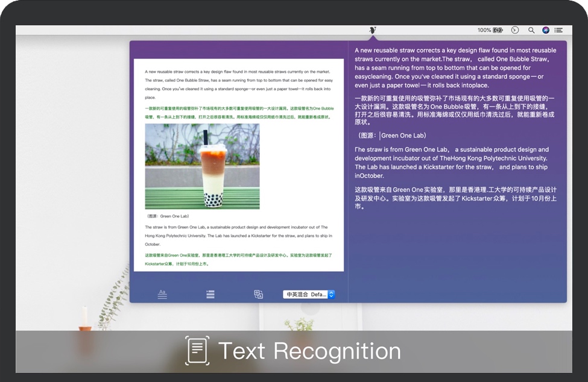The image size is (588, 382).
Task: Open the Notification Center list icon
Action: 559,30
